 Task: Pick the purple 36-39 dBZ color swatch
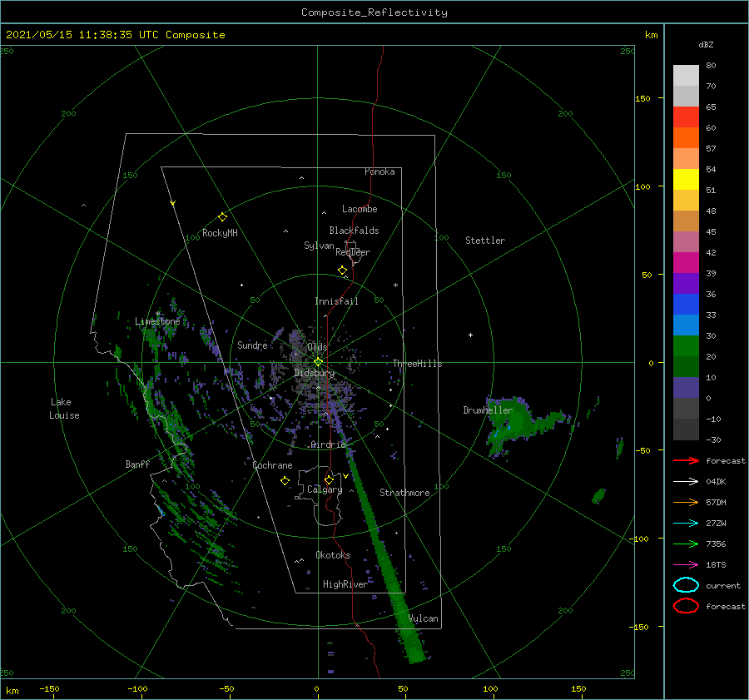(686, 284)
